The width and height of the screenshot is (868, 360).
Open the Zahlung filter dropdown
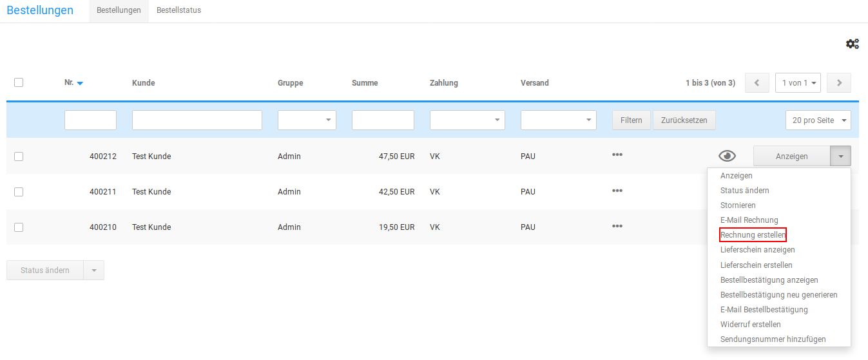(467, 120)
